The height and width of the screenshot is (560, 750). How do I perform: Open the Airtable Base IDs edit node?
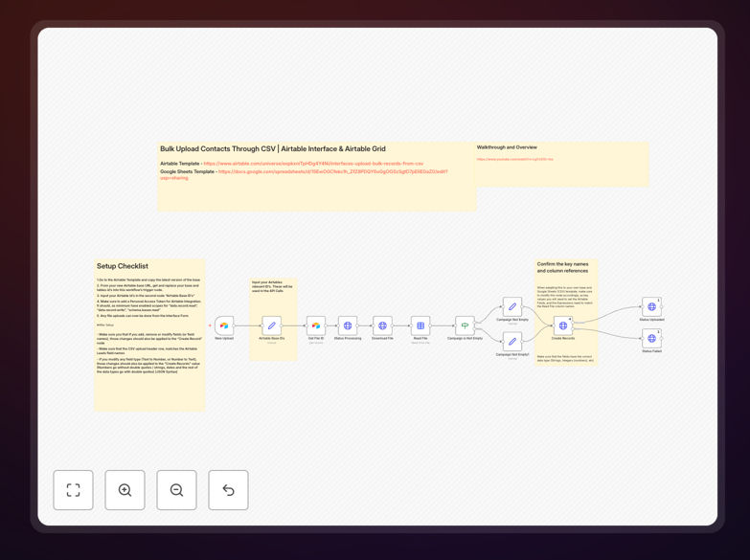coord(272,325)
